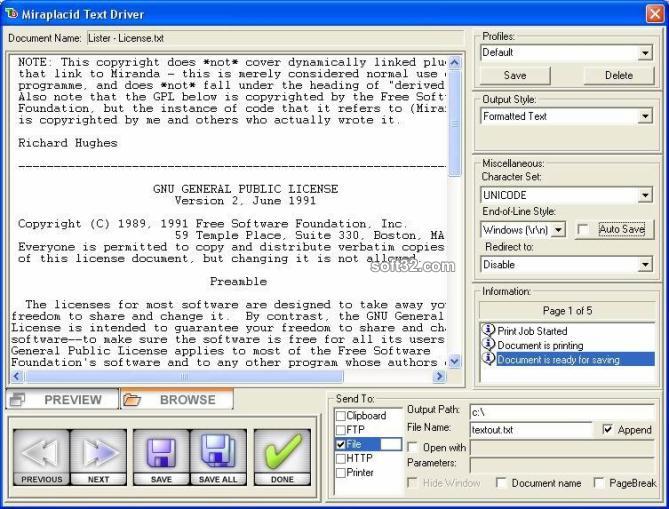Toggle the Append checkbox
This screenshot has width=669, height=509.
pyautogui.click(x=608, y=429)
